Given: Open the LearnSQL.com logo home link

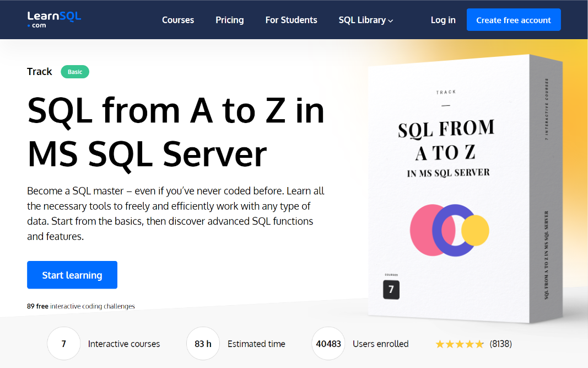Looking at the screenshot, I should coord(54,19).
